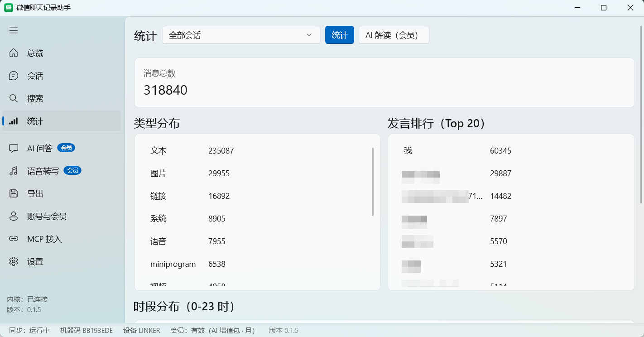Viewport: 644px width, 337px height.
Task: Click the 统计 bar chart icon
Action: (x=14, y=121)
